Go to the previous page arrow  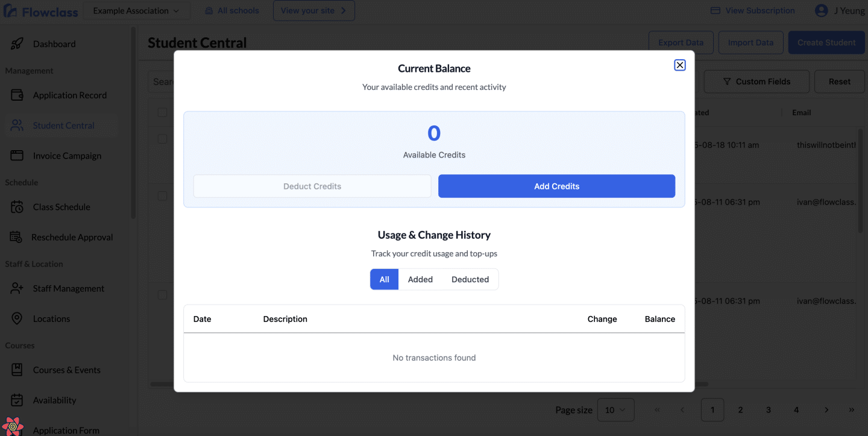[682, 410]
